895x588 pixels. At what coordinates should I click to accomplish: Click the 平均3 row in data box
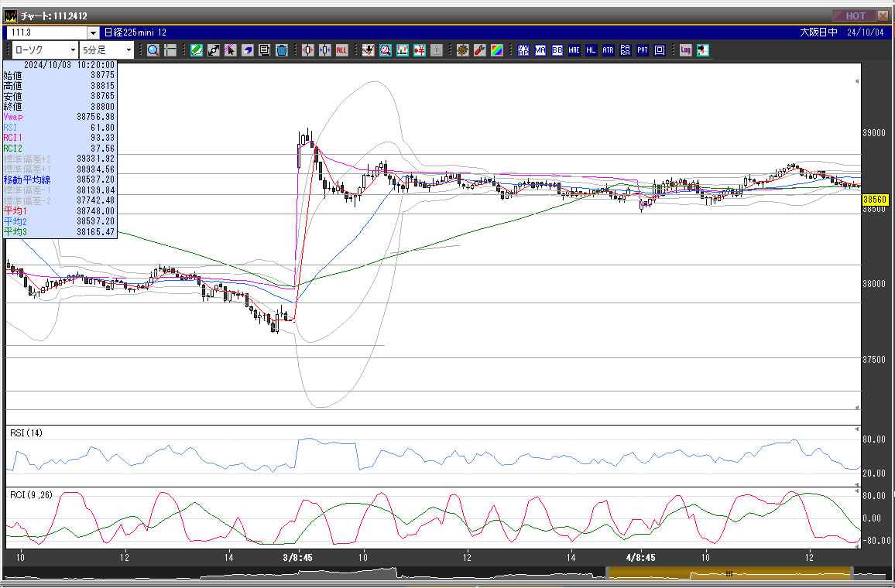60,231
